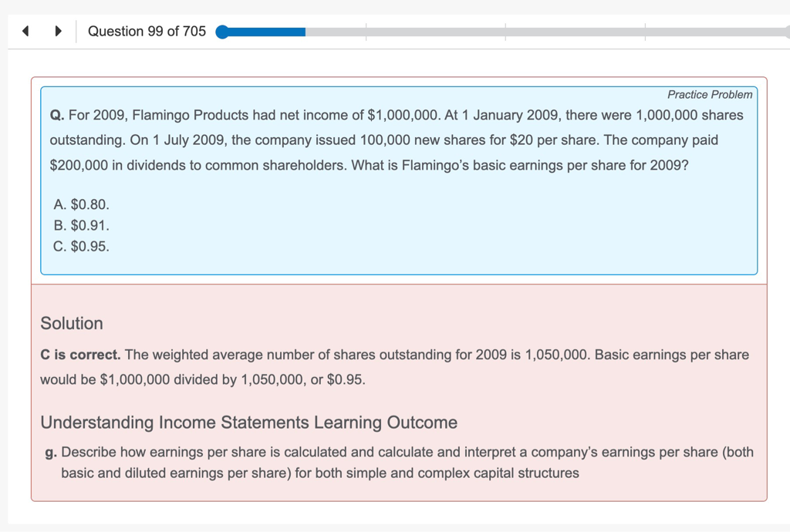Screen dimensions: 790x532
Task: Choose answer B. $0.91
Action: pyautogui.click(x=82, y=226)
